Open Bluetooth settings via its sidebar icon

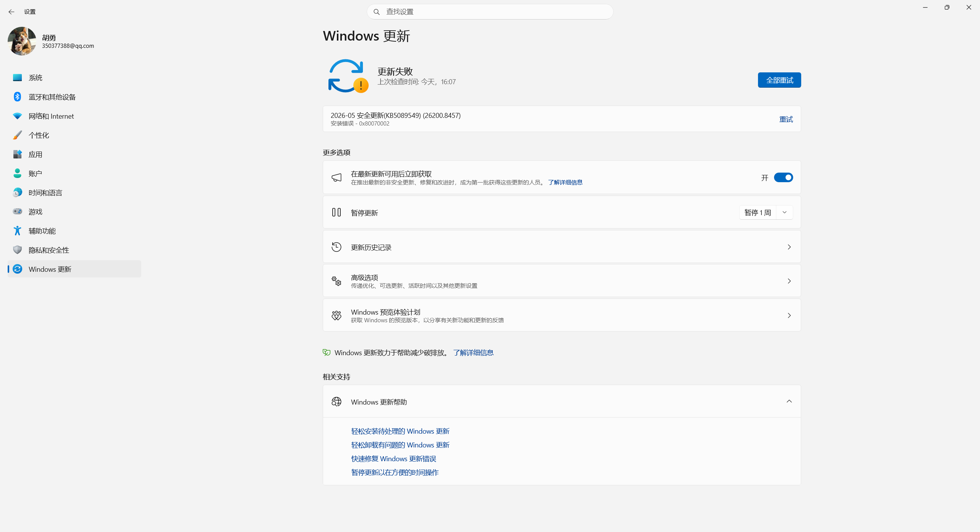click(x=17, y=97)
